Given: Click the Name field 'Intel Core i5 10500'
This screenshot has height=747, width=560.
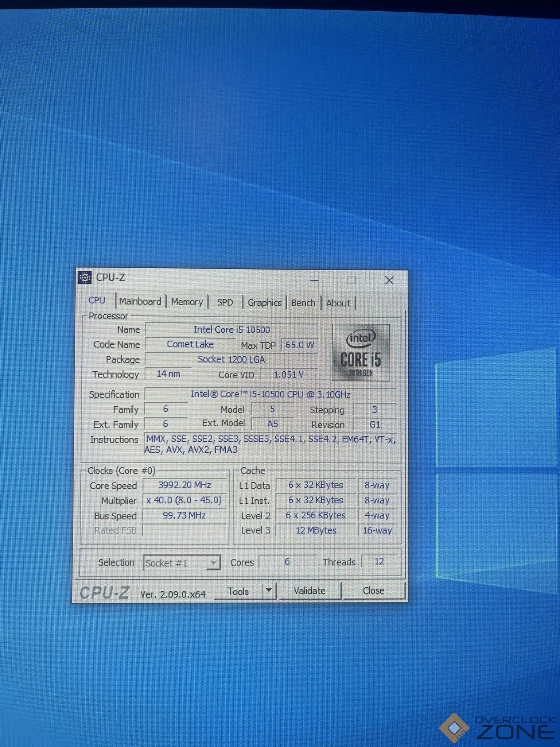Looking at the screenshot, I should coord(232,330).
